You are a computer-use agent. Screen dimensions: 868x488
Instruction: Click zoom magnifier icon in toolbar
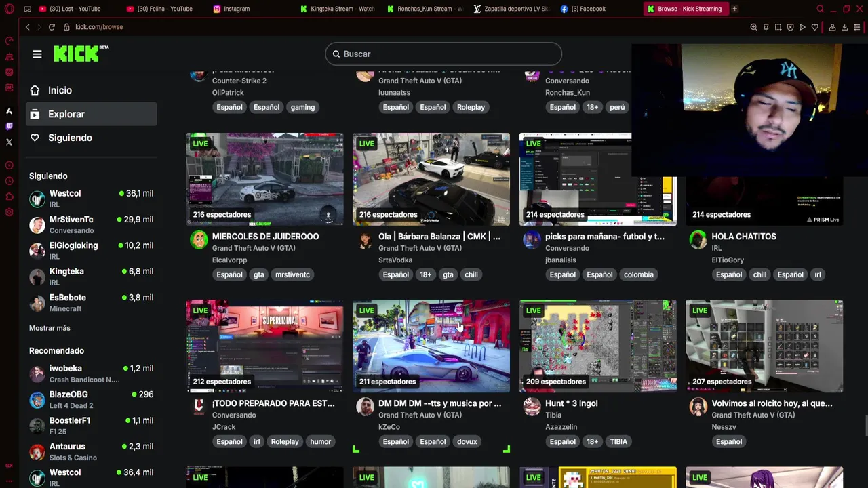point(753,27)
